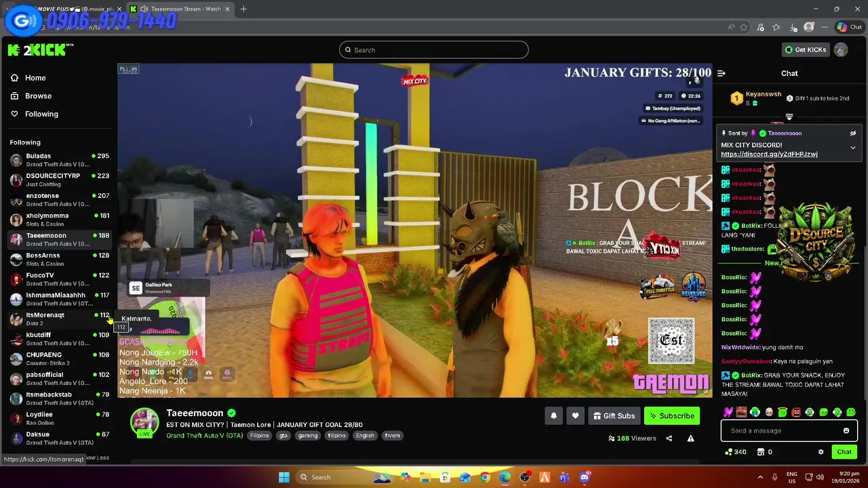Open Loydiiee channel in sidebar
This screenshot has height=488, width=868.
(59, 418)
